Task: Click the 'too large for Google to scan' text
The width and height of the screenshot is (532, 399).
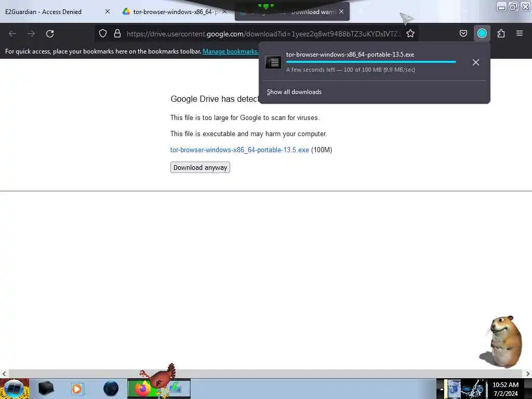Action: tap(245, 117)
